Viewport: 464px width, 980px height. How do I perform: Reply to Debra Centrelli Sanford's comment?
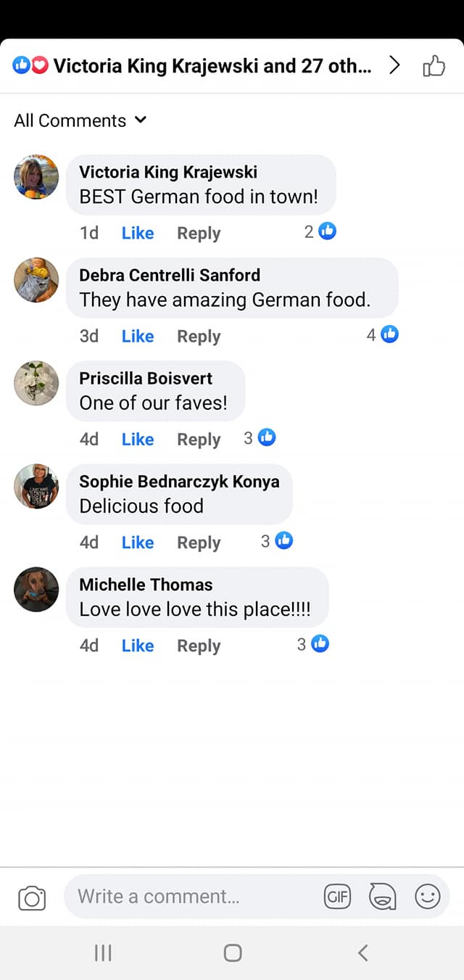pyautogui.click(x=199, y=336)
